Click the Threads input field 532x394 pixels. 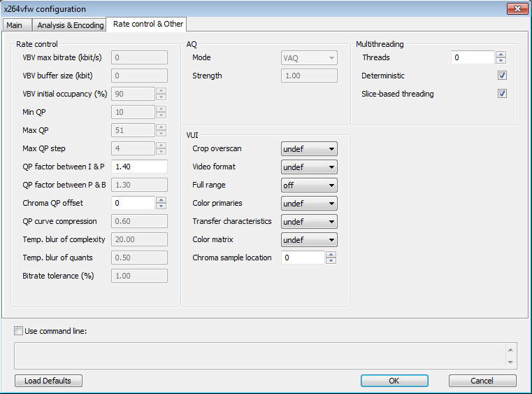point(473,57)
